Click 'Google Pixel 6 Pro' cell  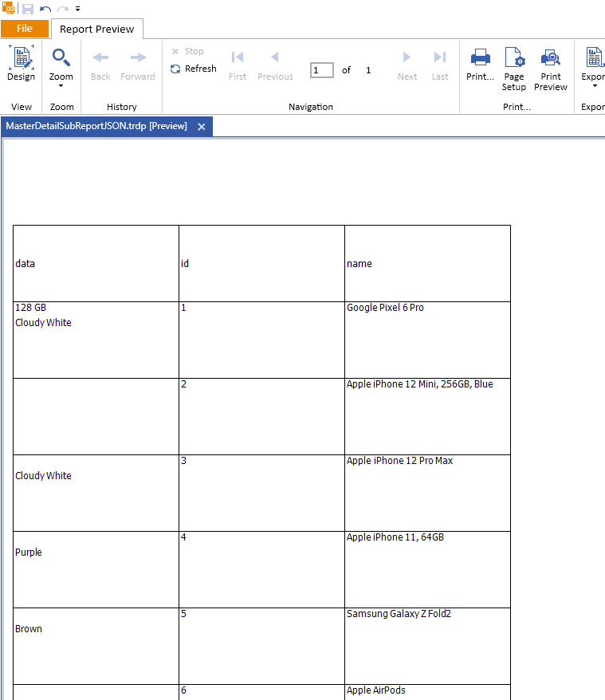coord(428,340)
